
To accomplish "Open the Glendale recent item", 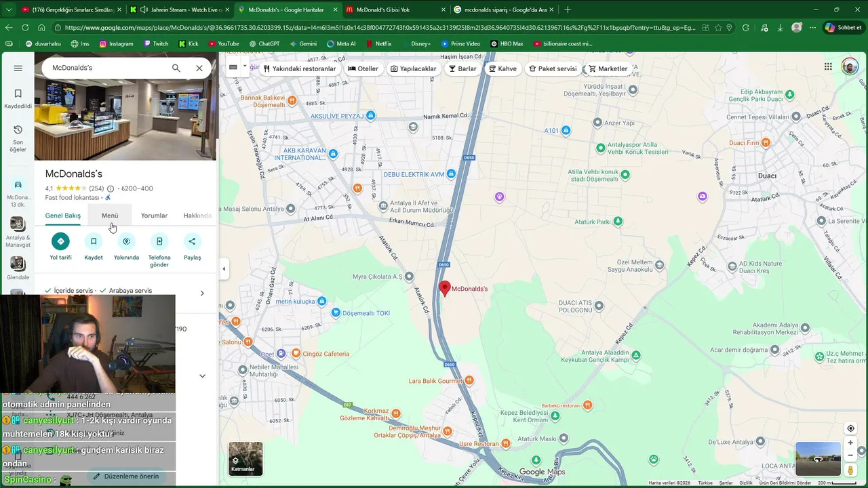I will [18, 268].
